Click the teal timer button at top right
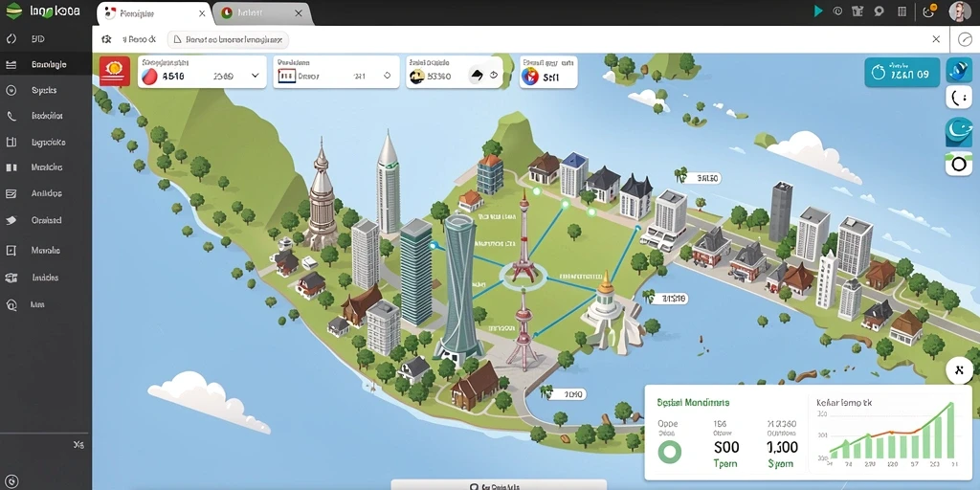This screenshot has width=980, height=490. 902,73
